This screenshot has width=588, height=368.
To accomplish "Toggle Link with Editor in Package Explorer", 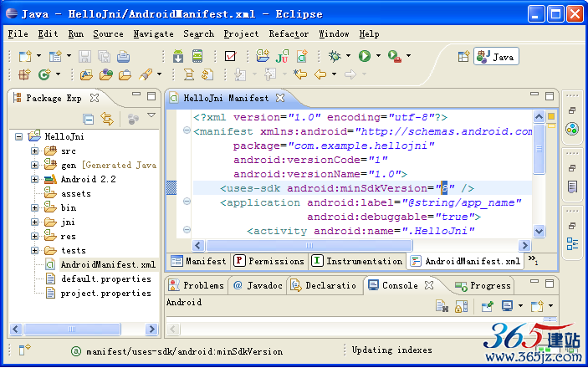I will pos(107,120).
